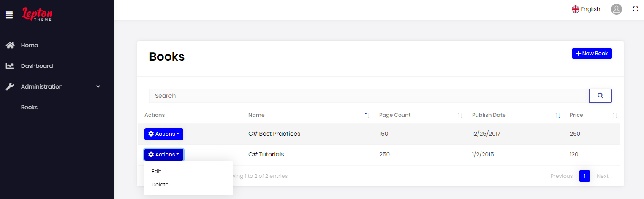Viewport: 644px width, 199px height.
Task: Sort table by Name column arrows
Action: (367, 115)
